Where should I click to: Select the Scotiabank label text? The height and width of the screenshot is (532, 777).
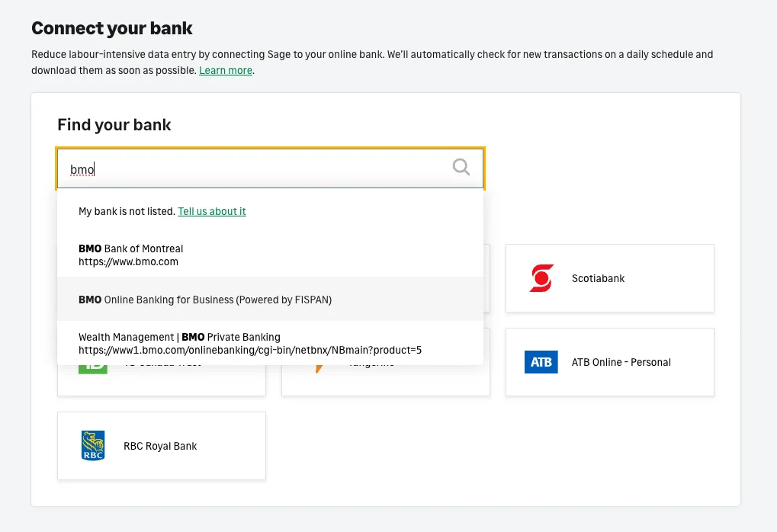pyautogui.click(x=598, y=278)
